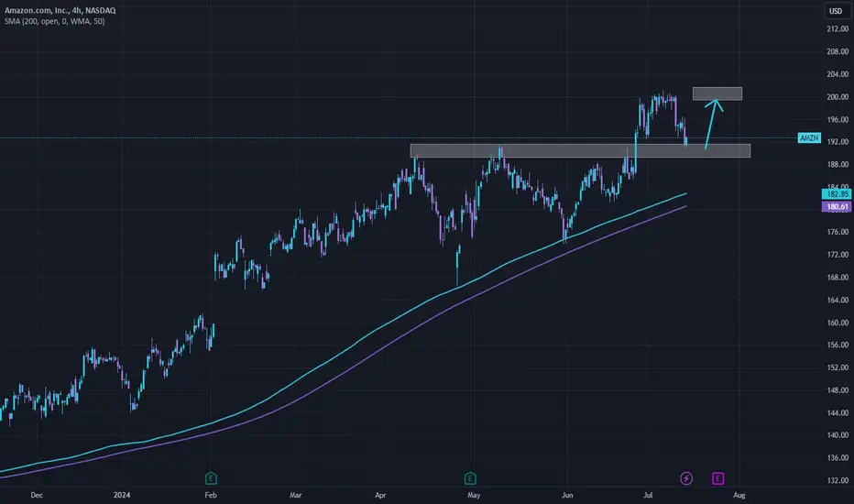This screenshot has height=504, width=854.
Task: Click the 160.00 price axis label
Action: coord(838,323)
